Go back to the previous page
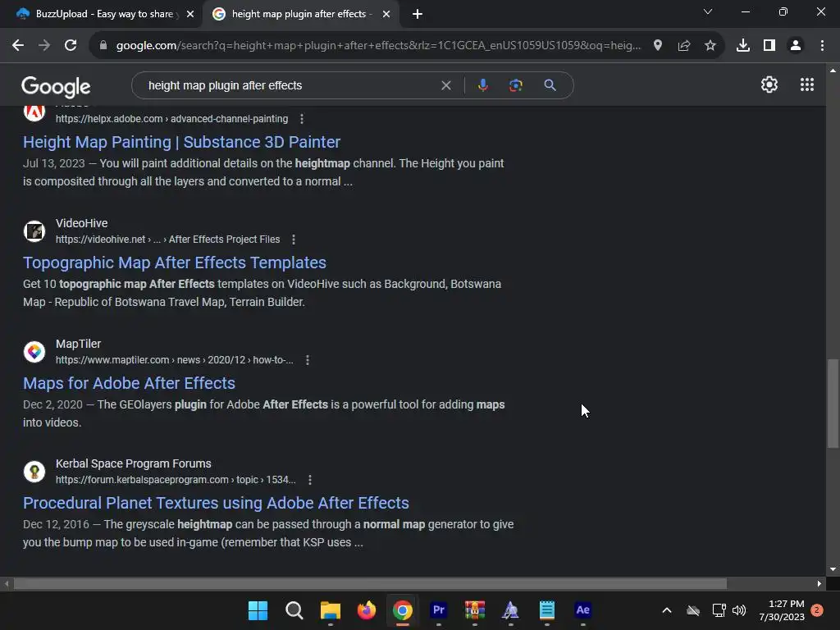The height and width of the screenshot is (630, 840). (18, 46)
